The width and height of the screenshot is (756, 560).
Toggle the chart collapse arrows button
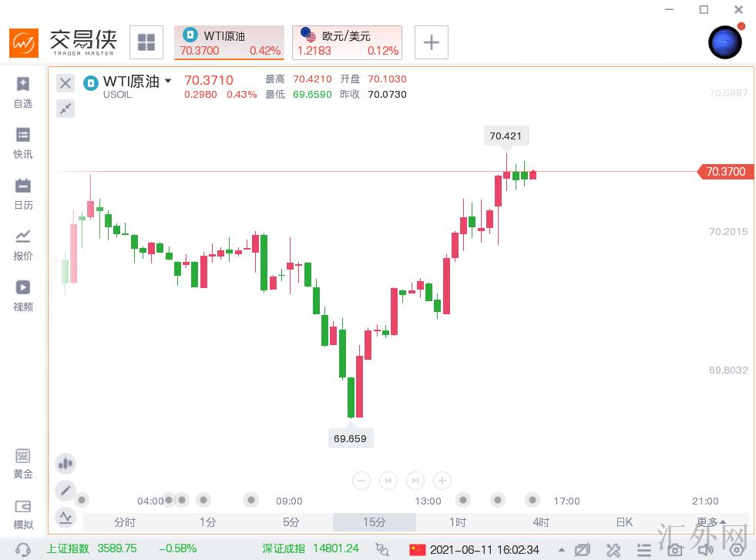pos(66,108)
